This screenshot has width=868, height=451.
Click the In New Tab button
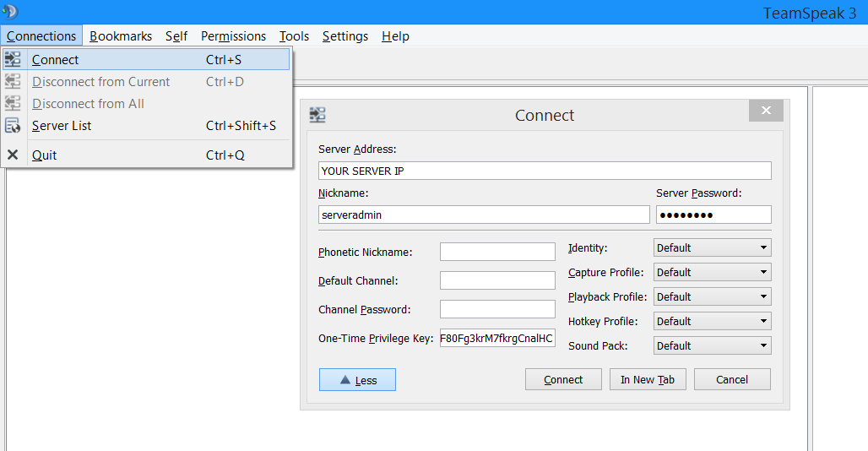(x=648, y=379)
